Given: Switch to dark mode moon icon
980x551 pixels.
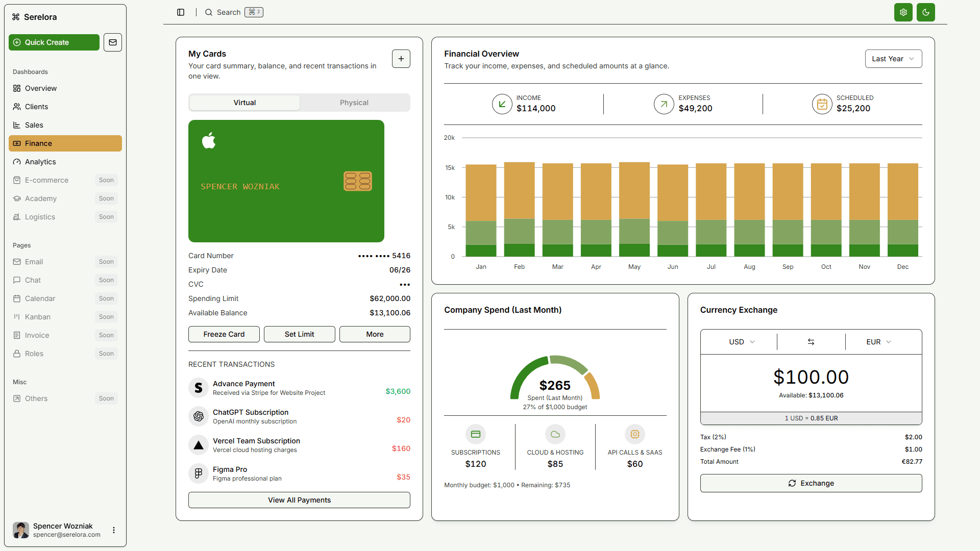Looking at the screenshot, I should click(925, 12).
